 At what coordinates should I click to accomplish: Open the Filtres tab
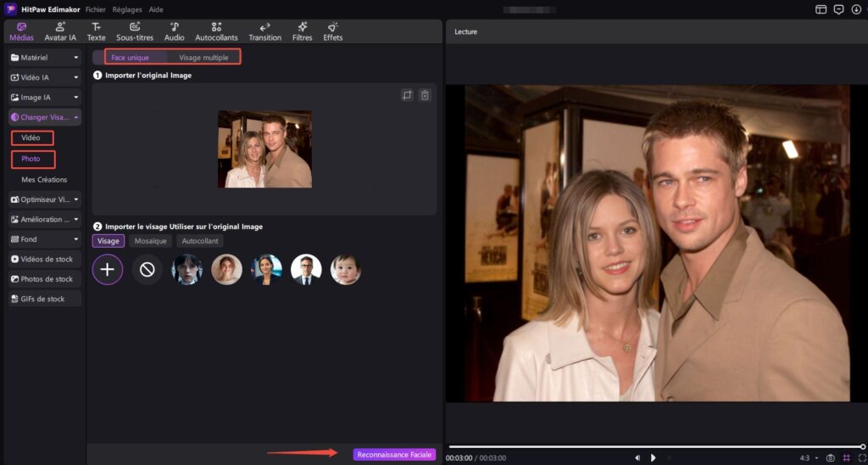coord(303,31)
